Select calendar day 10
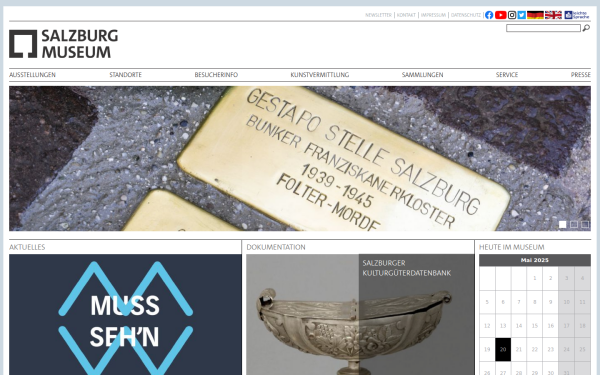This screenshot has height=375, width=600. (567, 302)
